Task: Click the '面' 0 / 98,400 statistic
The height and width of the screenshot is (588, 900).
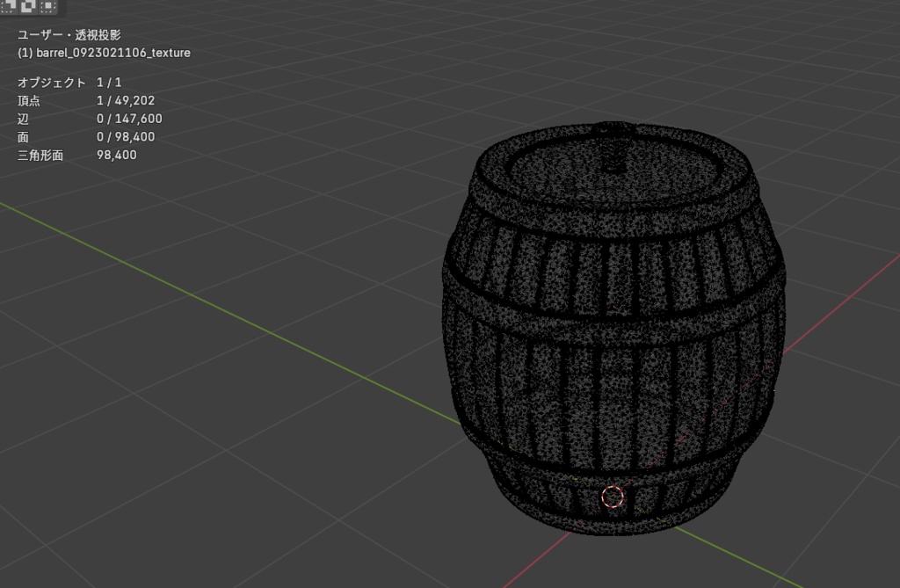Action: point(86,137)
